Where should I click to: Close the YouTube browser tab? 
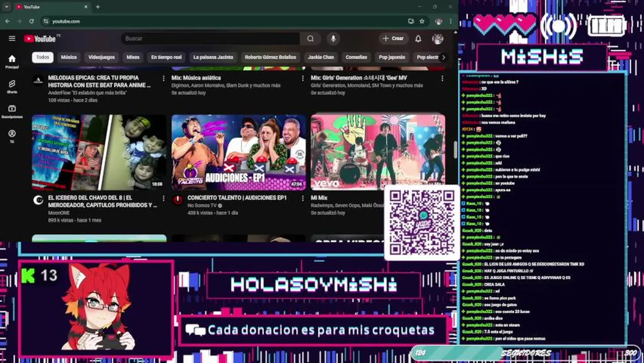86,7
